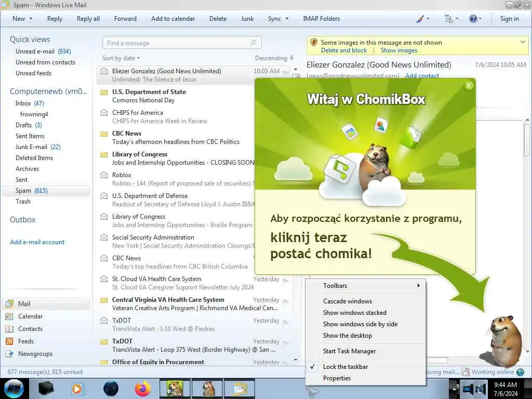Screen dimensions: 532x399
Task: Close the ChomikBox welcome popup
Action: [x=469, y=86]
